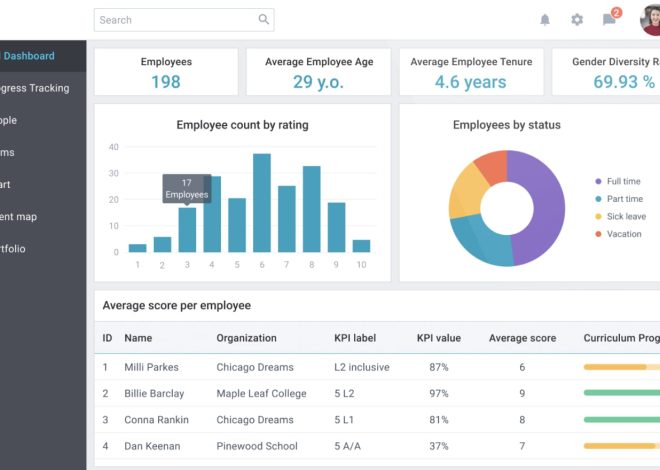Open the user profile avatar

click(650, 19)
